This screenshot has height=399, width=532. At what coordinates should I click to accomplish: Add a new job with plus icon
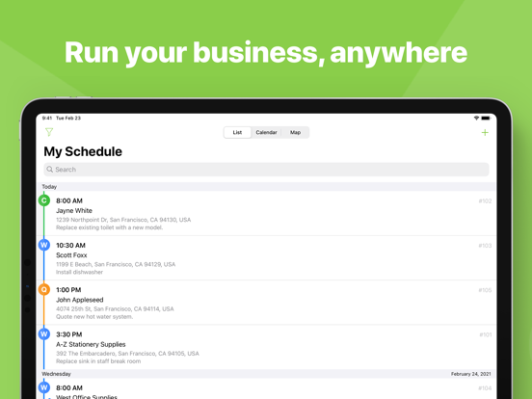(x=485, y=132)
